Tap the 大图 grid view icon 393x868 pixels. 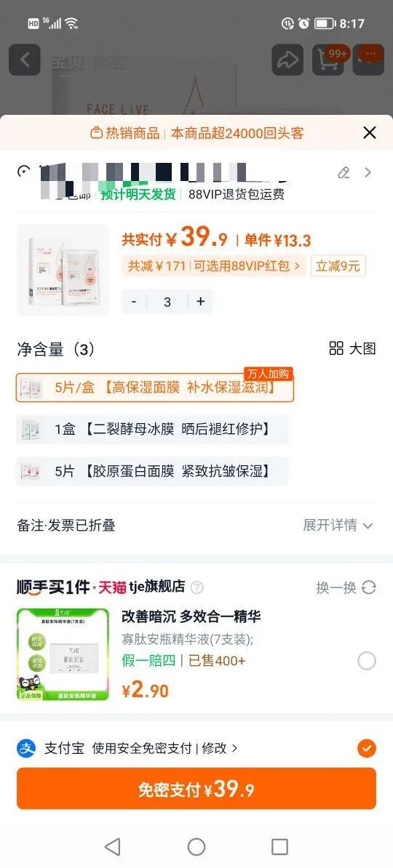[x=336, y=348]
